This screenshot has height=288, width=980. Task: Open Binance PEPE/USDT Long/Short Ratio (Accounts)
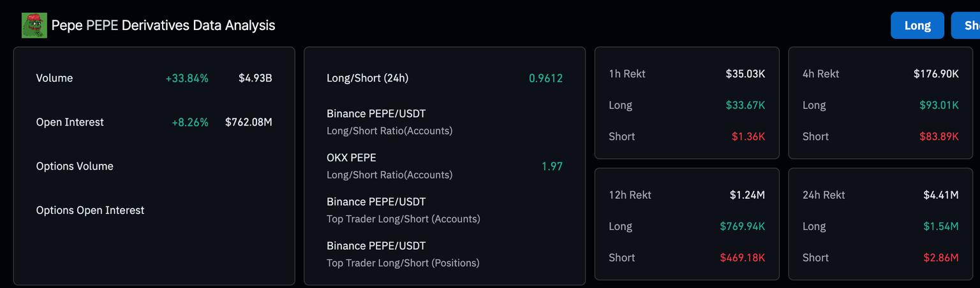click(389, 122)
